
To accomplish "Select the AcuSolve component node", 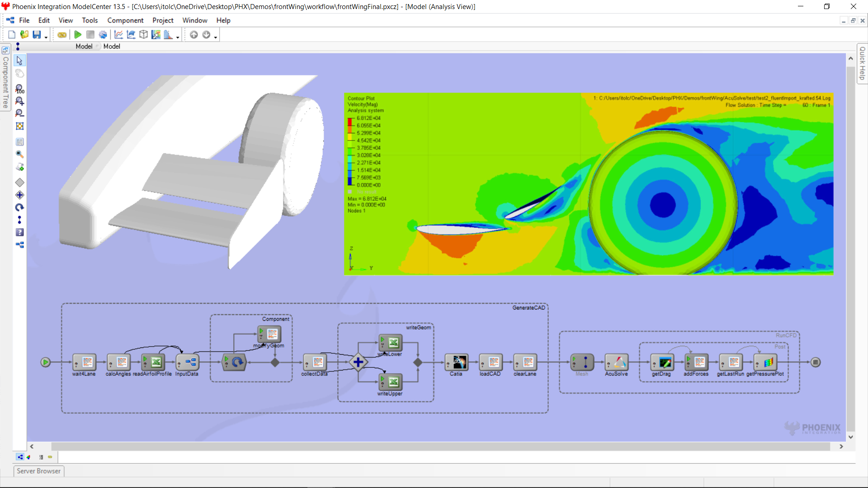I will [617, 362].
